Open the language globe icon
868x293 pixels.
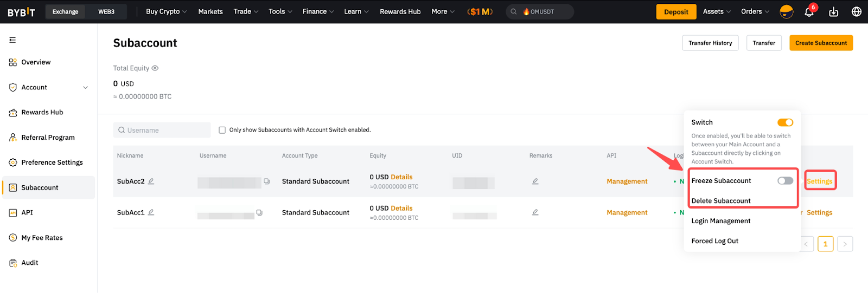(856, 12)
